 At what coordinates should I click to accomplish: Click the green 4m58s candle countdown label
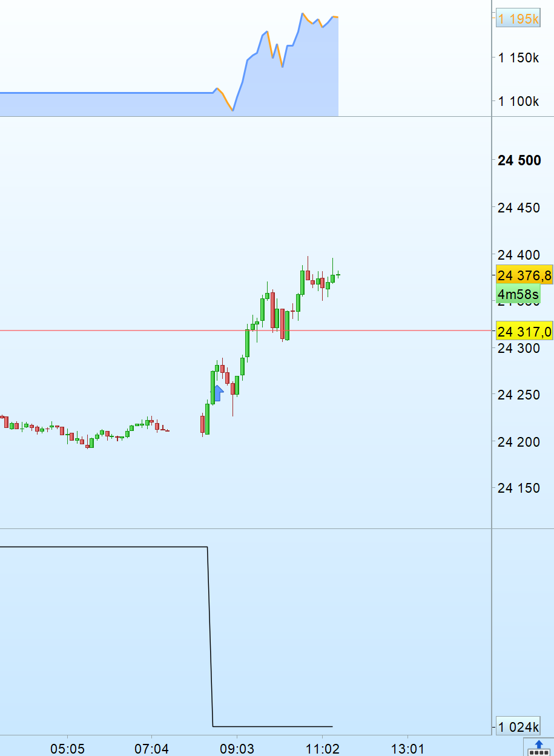[x=518, y=295]
